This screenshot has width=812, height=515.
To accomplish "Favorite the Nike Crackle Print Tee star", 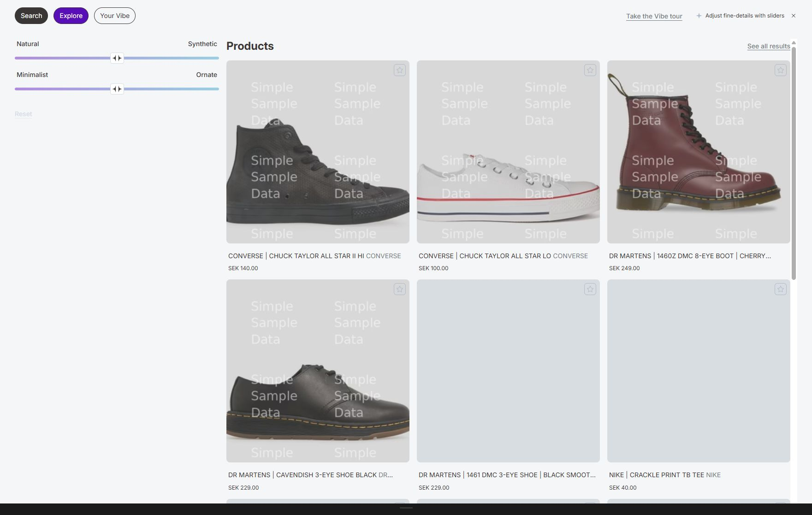I will [781, 289].
